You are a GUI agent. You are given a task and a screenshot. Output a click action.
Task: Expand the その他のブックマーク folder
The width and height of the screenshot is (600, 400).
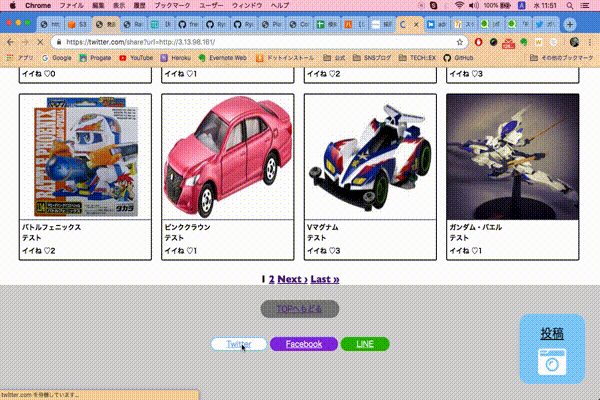[x=561, y=58]
